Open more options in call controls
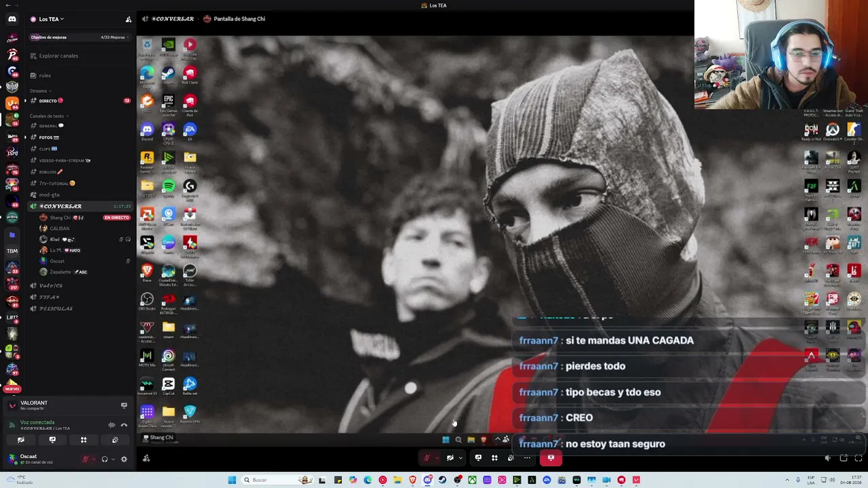868x488 pixels. point(527,458)
